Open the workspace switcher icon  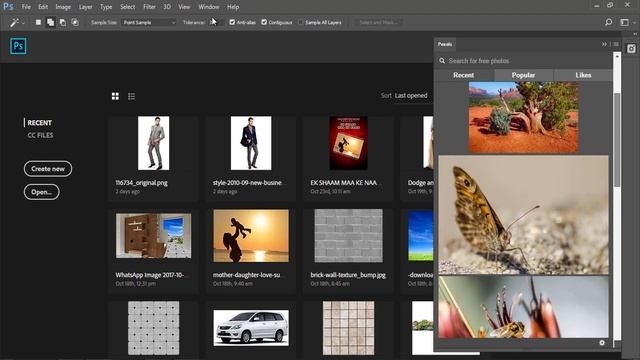(624, 22)
